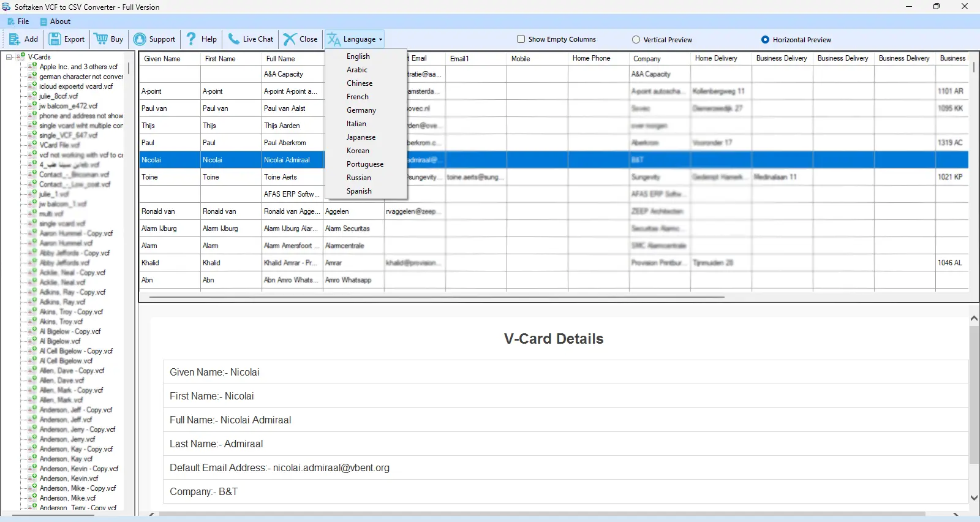Select 'jw balcom_e472.vcf' in tree
Image resolution: width=980 pixels, height=522 pixels.
68,106
